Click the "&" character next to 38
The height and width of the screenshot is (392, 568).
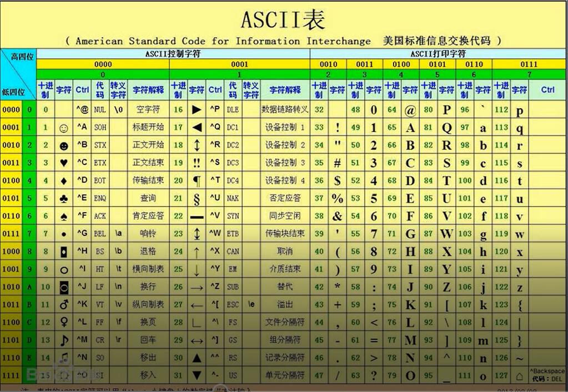click(337, 217)
